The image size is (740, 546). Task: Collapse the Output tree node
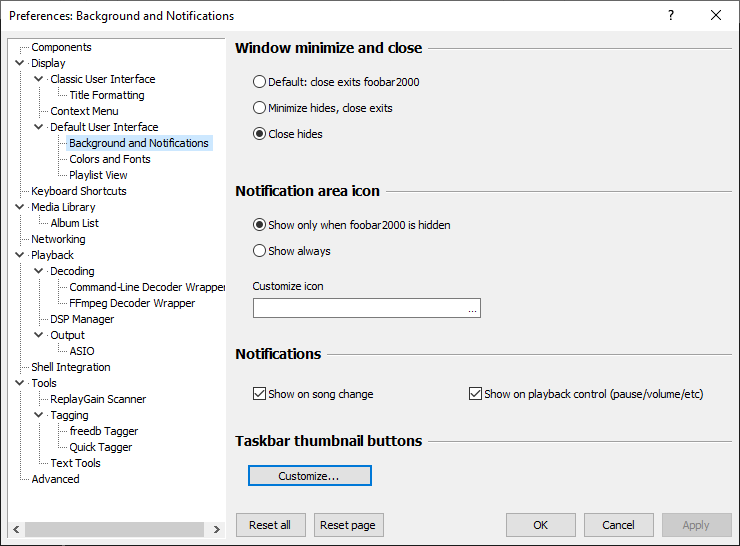(x=39, y=335)
